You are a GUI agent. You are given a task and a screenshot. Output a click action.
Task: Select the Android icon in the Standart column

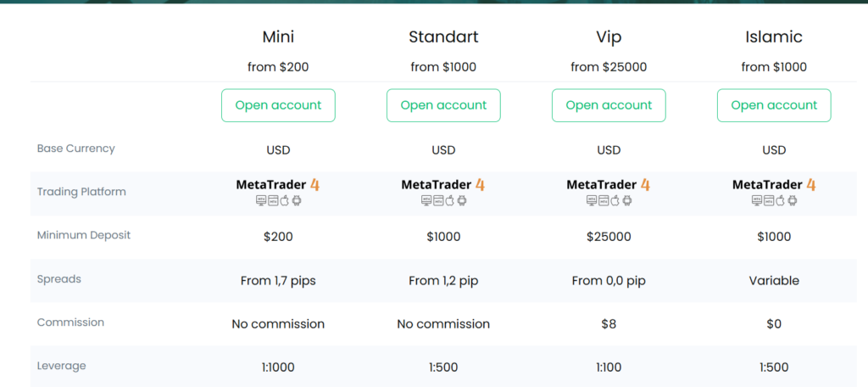point(462,201)
